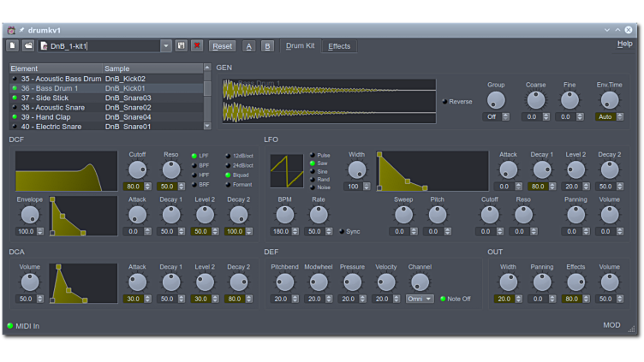Select the Sine LFO shape

point(313,171)
